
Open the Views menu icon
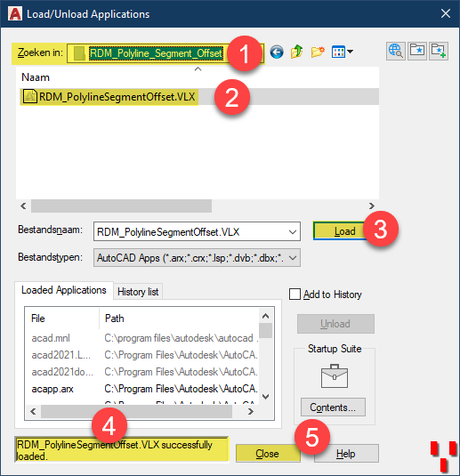coord(342,52)
